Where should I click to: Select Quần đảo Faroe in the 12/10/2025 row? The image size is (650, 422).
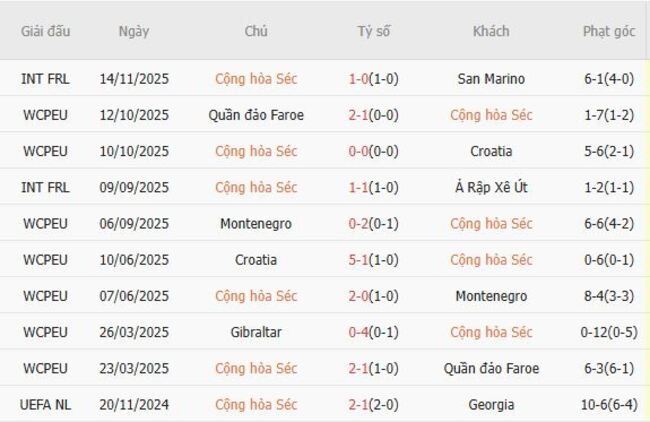[256, 115]
